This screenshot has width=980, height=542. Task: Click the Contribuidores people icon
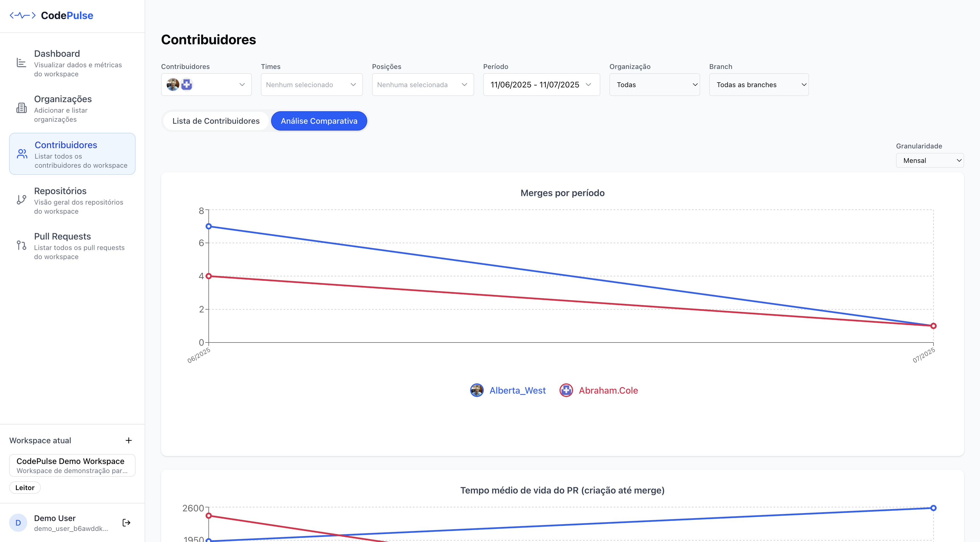[22, 154]
